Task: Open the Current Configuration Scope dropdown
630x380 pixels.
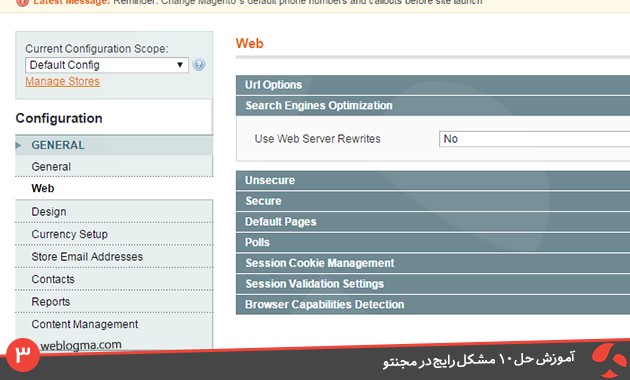Action: point(106,65)
